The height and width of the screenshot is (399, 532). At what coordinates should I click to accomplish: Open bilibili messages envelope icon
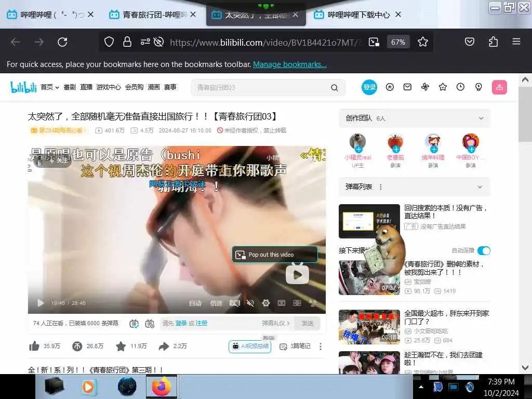pos(407,87)
